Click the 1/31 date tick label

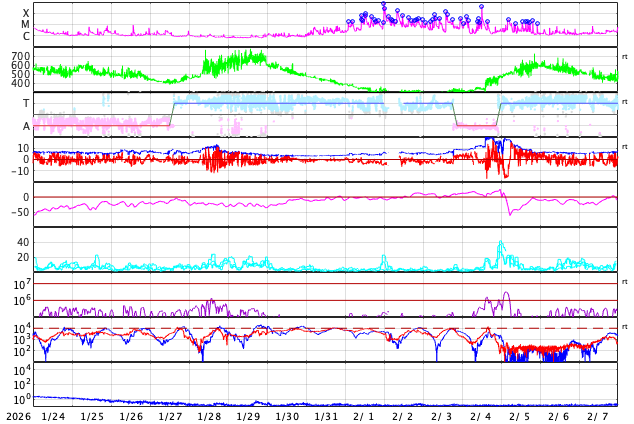(326, 416)
